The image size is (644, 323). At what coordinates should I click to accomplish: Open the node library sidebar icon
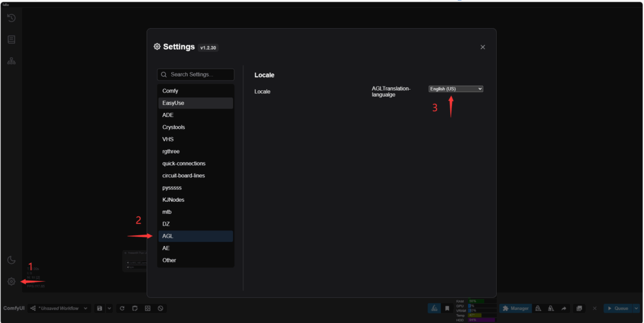[11, 39]
